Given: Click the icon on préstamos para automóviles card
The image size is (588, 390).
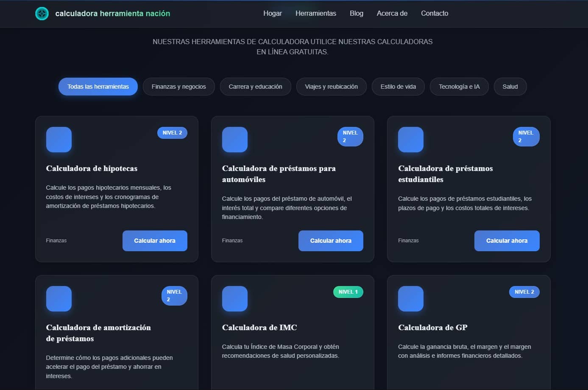Looking at the screenshot, I should tap(235, 140).
